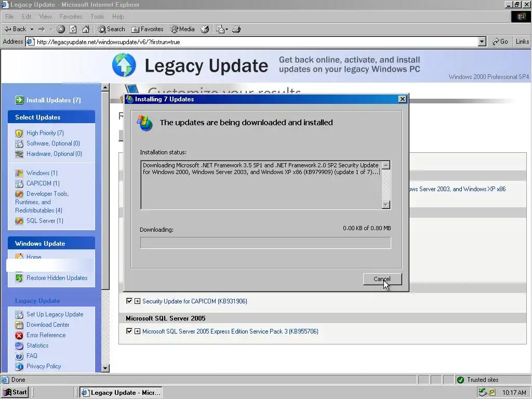Viewport: 532px width, 399px height.
Task: Click Install Updates (7) link
Action: point(54,100)
